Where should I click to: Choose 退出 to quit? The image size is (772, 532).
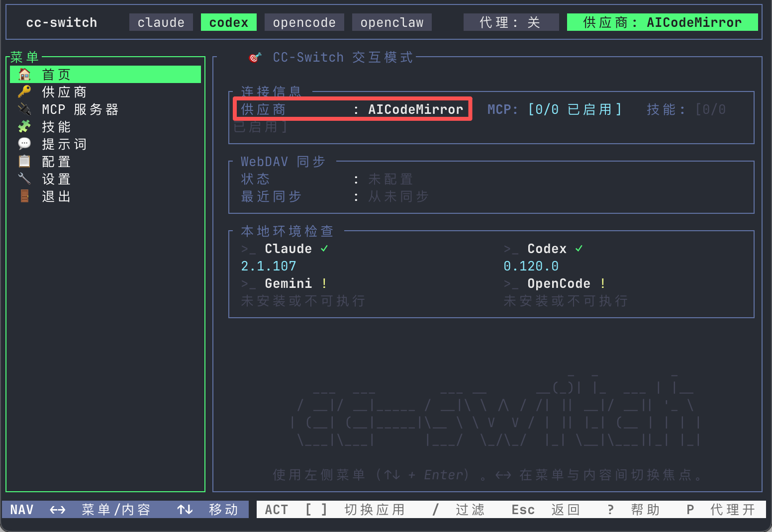pos(105,196)
